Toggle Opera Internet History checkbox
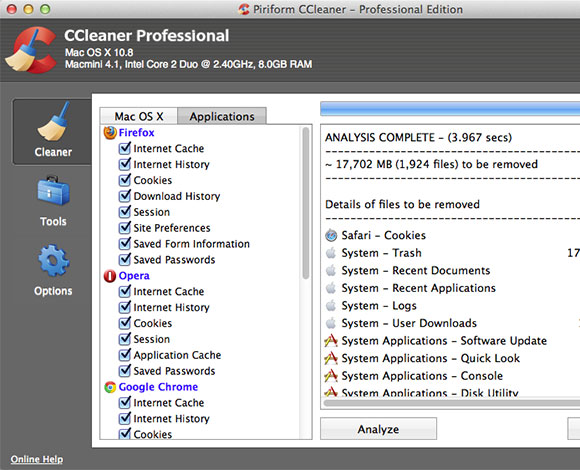This screenshot has height=470, width=580. tap(125, 307)
